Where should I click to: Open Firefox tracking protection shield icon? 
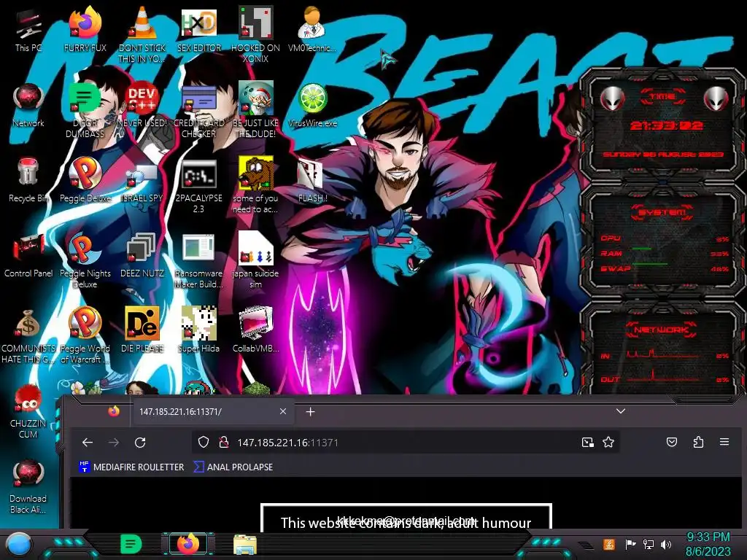(x=204, y=443)
